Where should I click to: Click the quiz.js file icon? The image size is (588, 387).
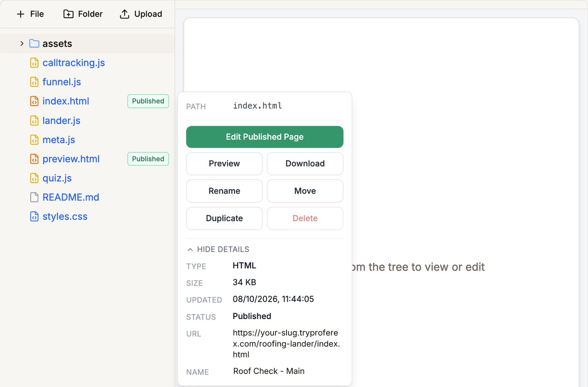tap(34, 178)
